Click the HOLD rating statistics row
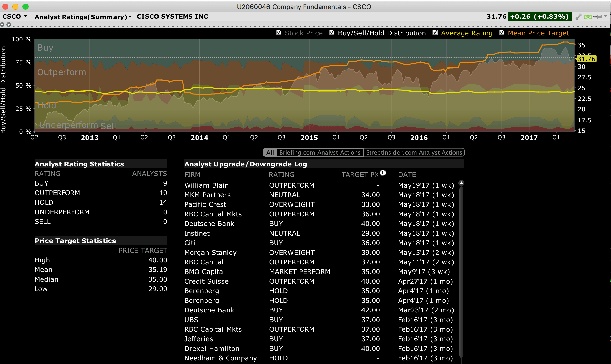The width and height of the screenshot is (611, 364). [101, 202]
